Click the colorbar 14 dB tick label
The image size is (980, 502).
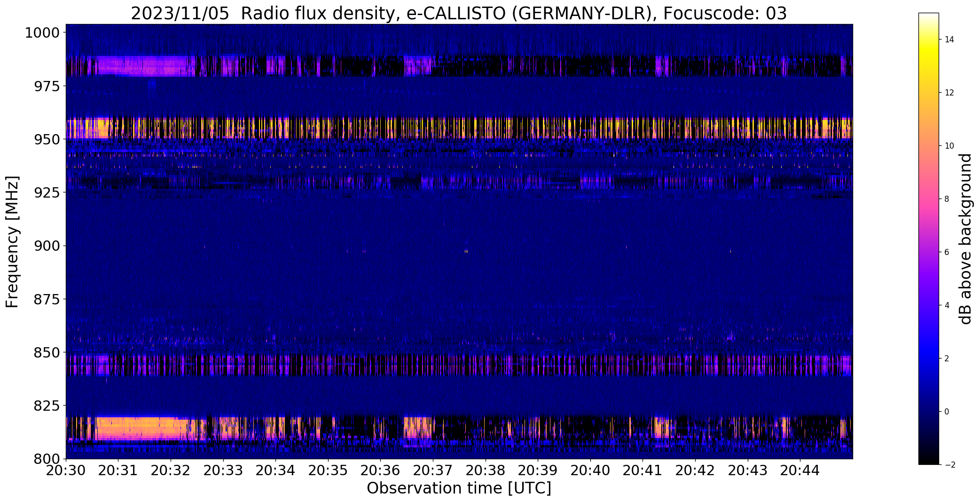tap(949, 40)
